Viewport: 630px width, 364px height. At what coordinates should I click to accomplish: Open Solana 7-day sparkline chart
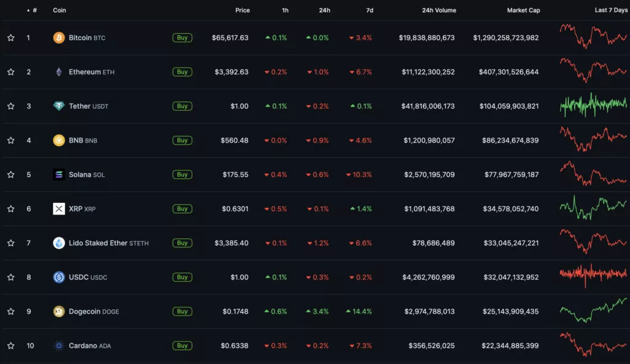pyautogui.click(x=594, y=173)
